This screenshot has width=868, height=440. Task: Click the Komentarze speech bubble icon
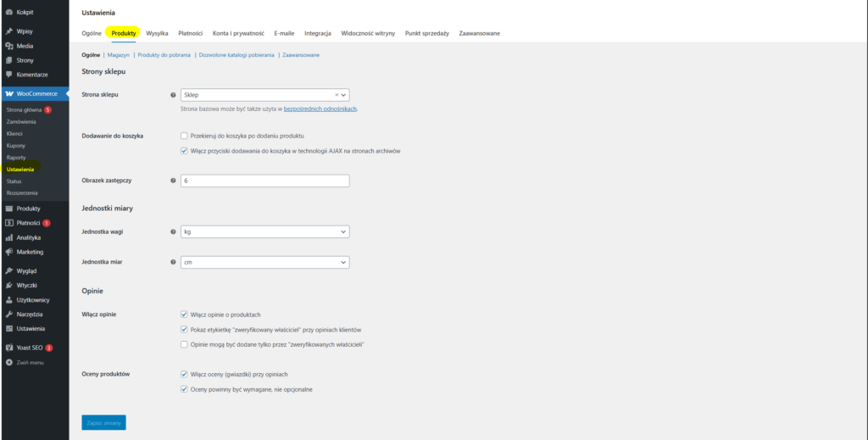click(8, 75)
